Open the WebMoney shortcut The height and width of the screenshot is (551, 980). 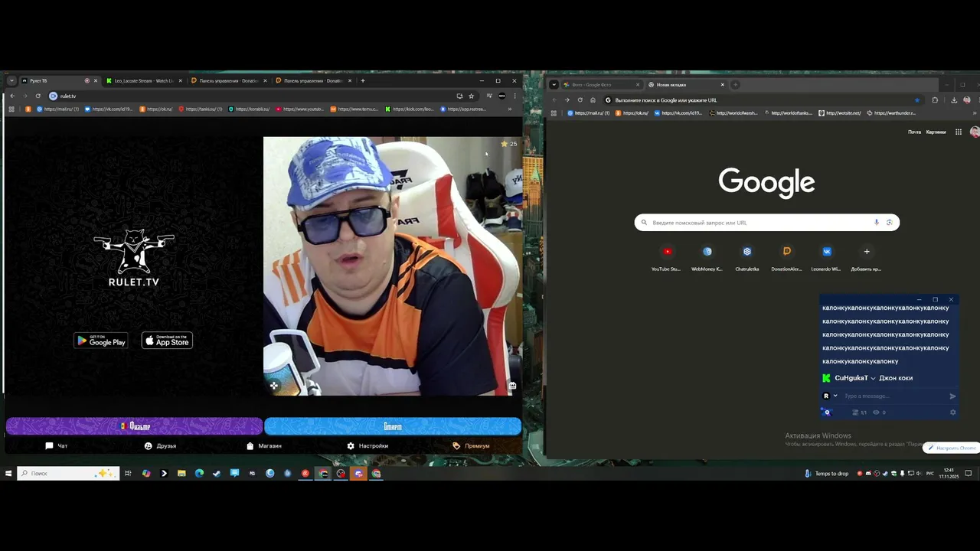coord(707,258)
